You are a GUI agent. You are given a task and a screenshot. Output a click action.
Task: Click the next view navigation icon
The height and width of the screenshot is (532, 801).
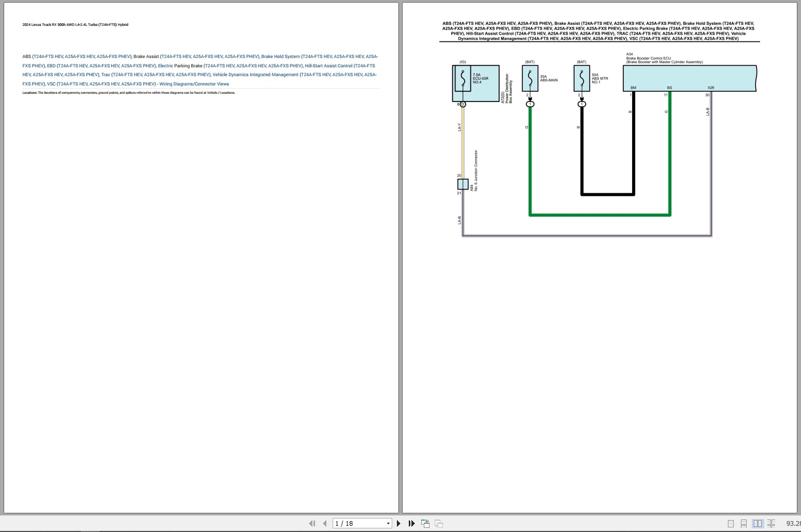439,524
